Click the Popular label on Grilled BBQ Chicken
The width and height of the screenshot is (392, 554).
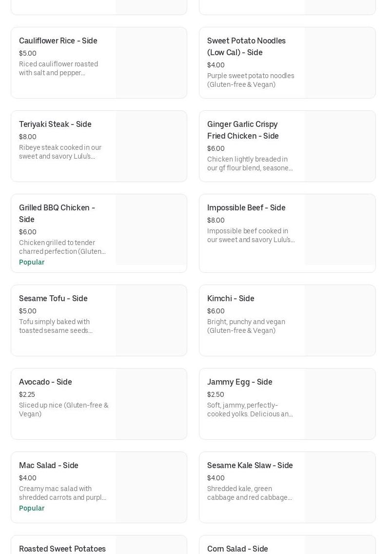pos(32,262)
